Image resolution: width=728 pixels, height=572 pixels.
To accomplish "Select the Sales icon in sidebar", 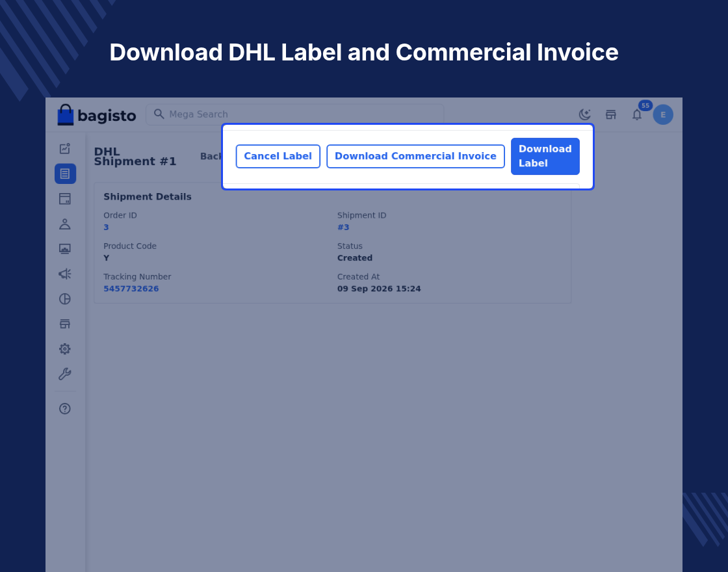I will [65, 174].
